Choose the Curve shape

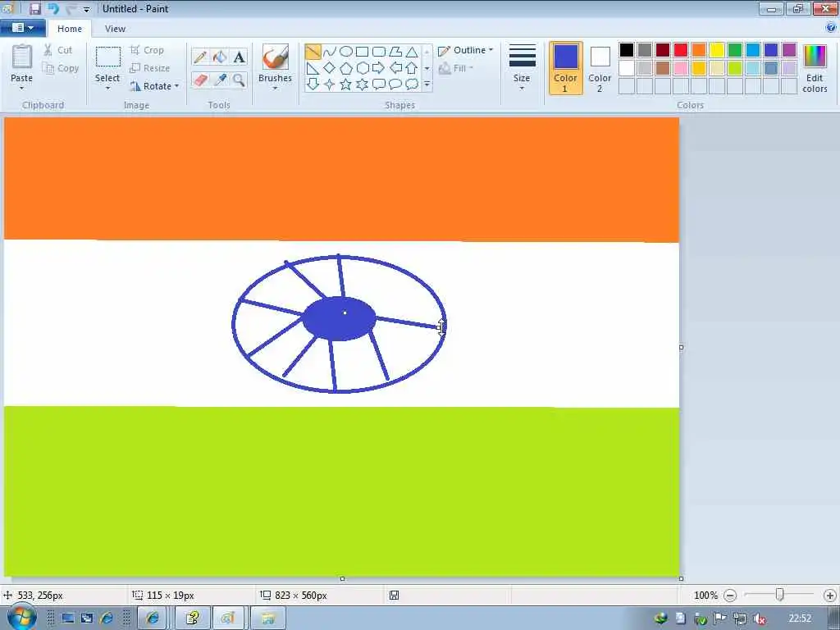tap(330, 52)
